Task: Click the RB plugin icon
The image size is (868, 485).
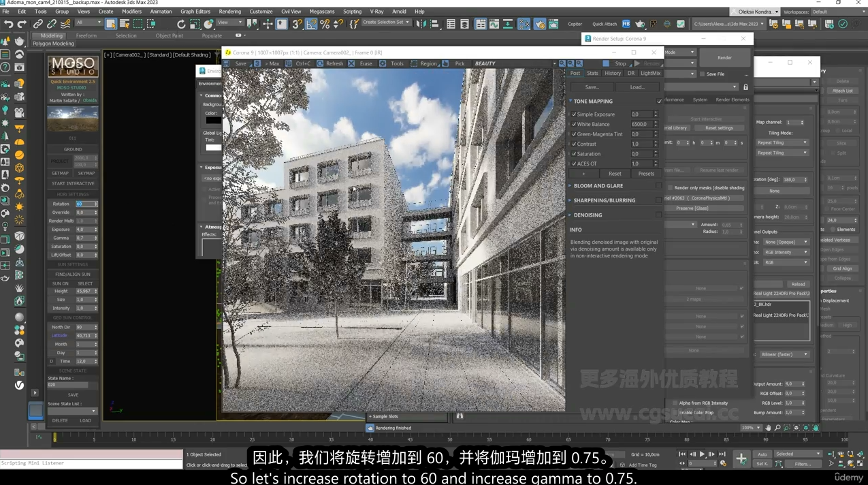Action: (626, 24)
